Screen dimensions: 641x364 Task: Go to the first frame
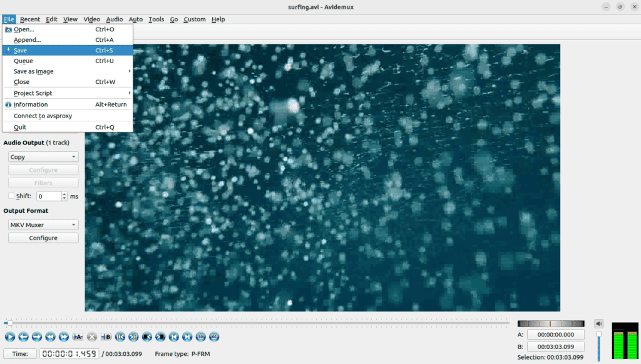point(173,337)
